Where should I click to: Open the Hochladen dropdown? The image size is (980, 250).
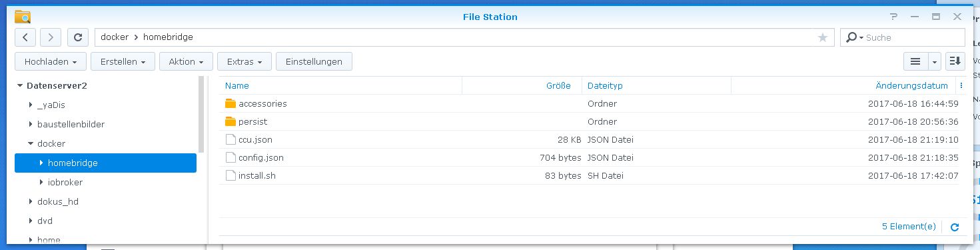click(51, 61)
